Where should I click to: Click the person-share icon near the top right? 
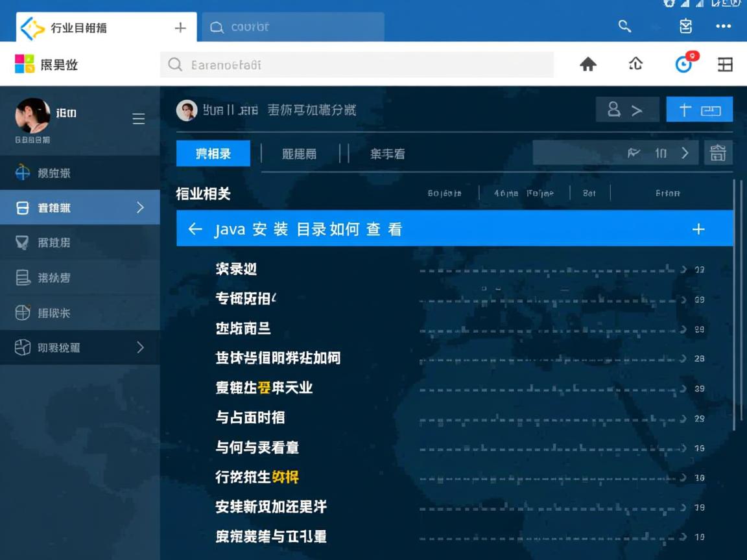pos(626,109)
